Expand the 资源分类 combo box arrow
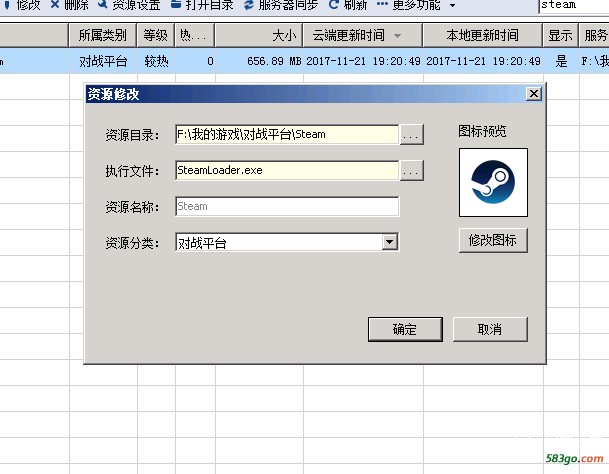This screenshot has height=474, width=609. click(x=390, y=242)
